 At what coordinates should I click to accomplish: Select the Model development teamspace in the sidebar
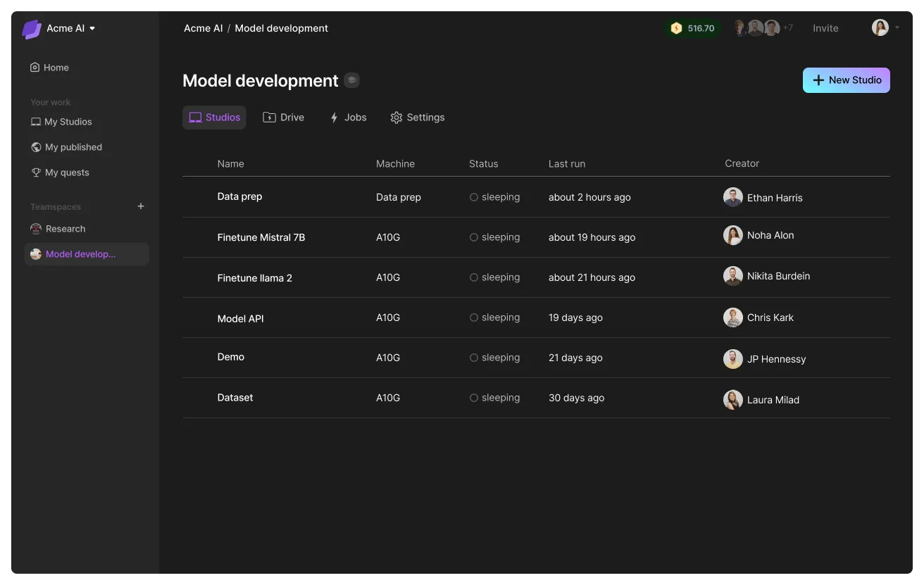pos(87,254)
